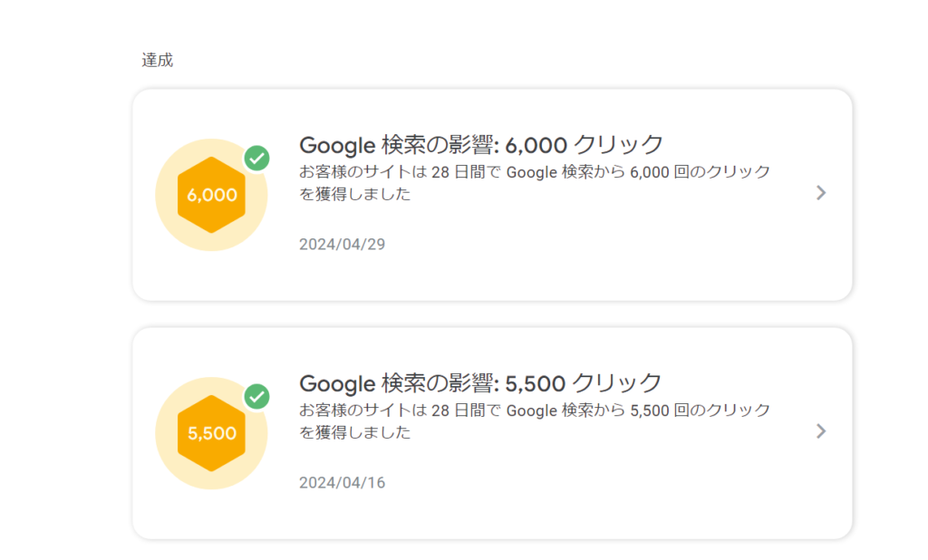928x560 pixels.
Task: Click "を獲得しました" in the 5,500 card
Action: 355,432
